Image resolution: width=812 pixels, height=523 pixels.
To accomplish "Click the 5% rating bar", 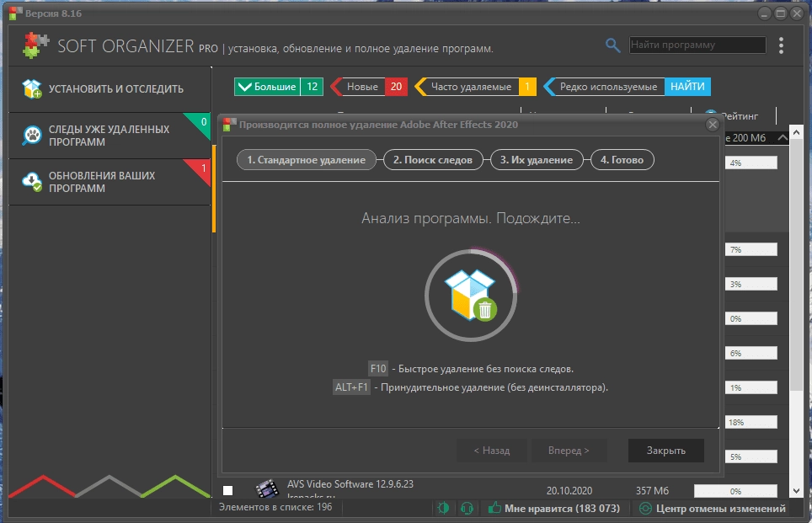I will tap(751, 456).
